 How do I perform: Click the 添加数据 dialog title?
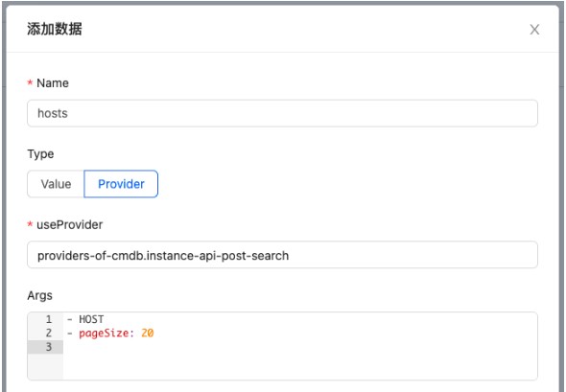coord(55,29)
